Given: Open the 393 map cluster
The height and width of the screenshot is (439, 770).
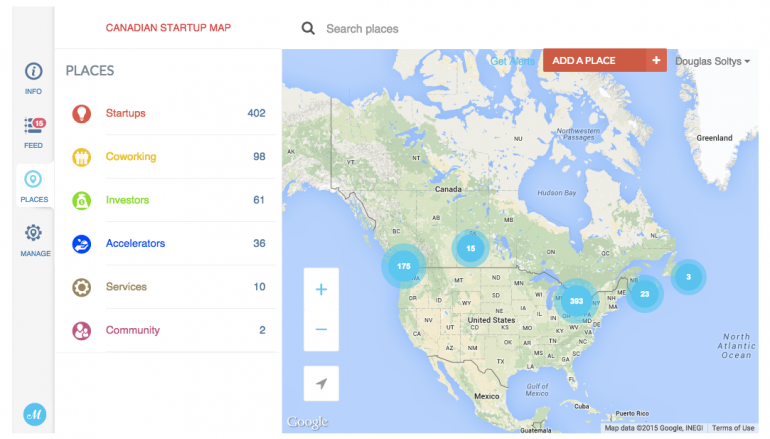Looking at the screenshot, I should pos(576,301).
